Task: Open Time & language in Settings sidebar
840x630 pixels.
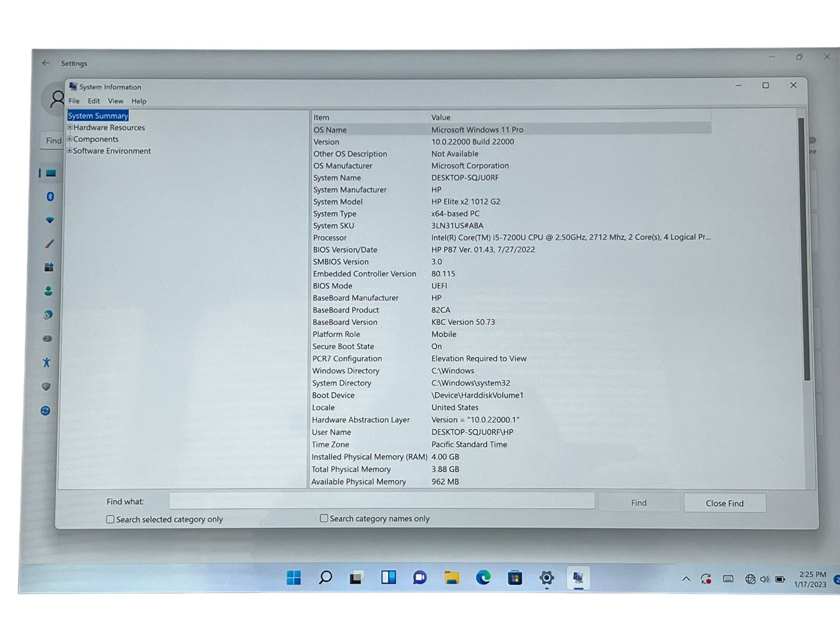Action: click(48, 315)
